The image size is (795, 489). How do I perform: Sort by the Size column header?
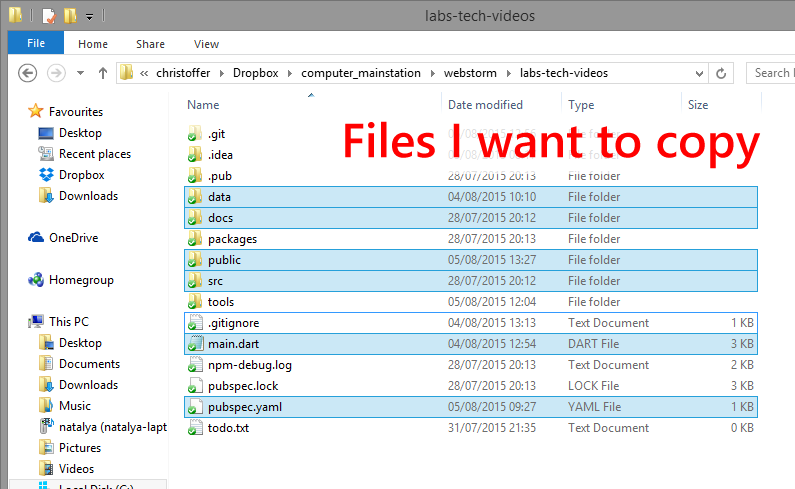tap(698, 104)
